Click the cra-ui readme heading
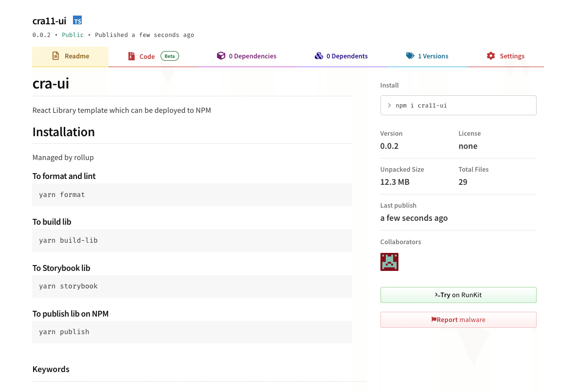577x392 pixels. 51,84
